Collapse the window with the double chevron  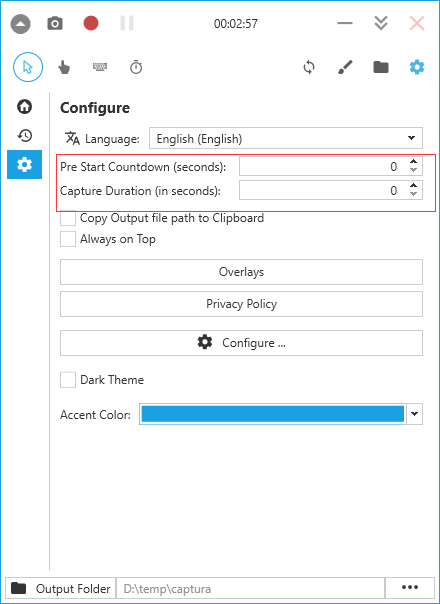coord(381,23)
